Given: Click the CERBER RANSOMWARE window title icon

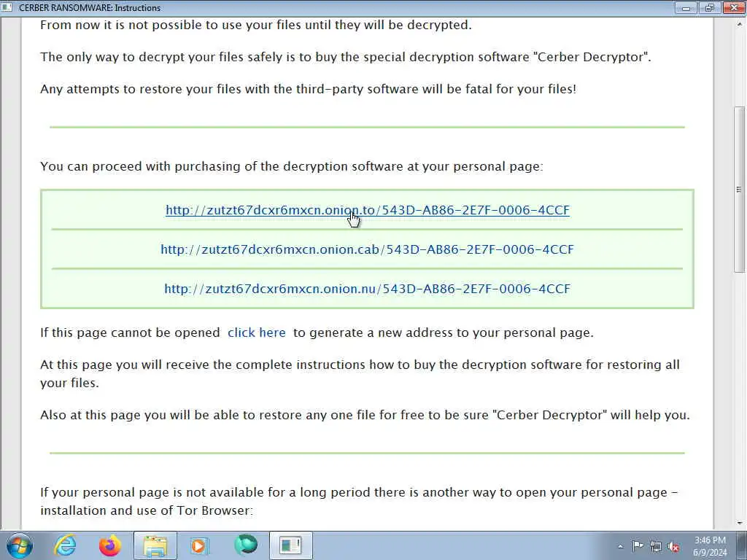Looking at the screenshot, I should tap(7, 7).
